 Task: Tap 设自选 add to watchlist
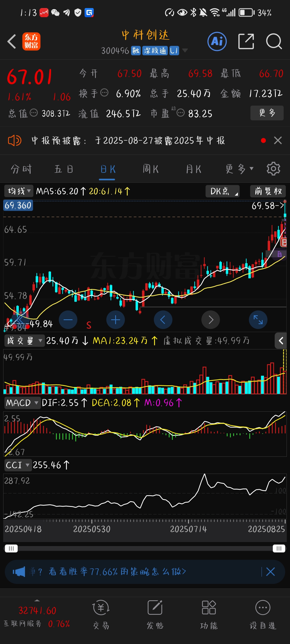click(x=263, y=615)
